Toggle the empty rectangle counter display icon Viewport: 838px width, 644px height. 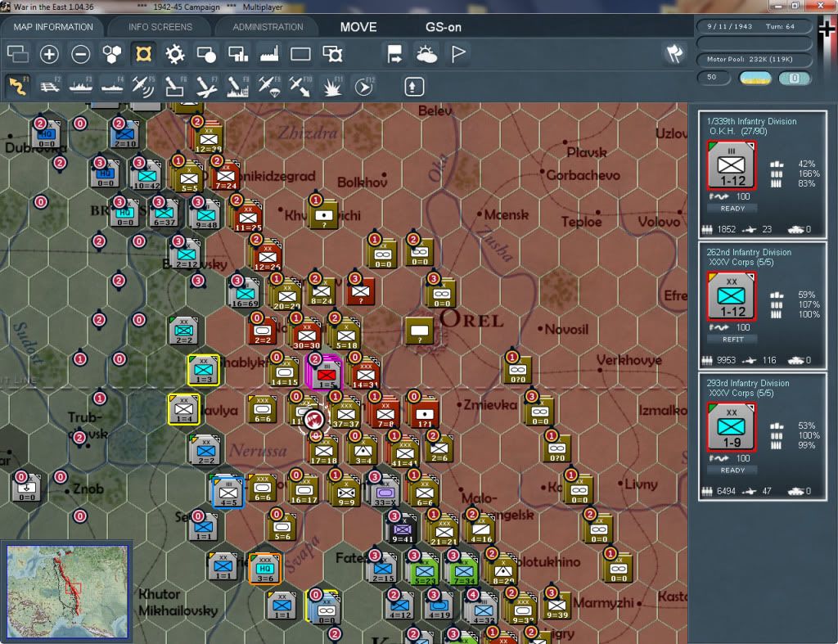300,54
